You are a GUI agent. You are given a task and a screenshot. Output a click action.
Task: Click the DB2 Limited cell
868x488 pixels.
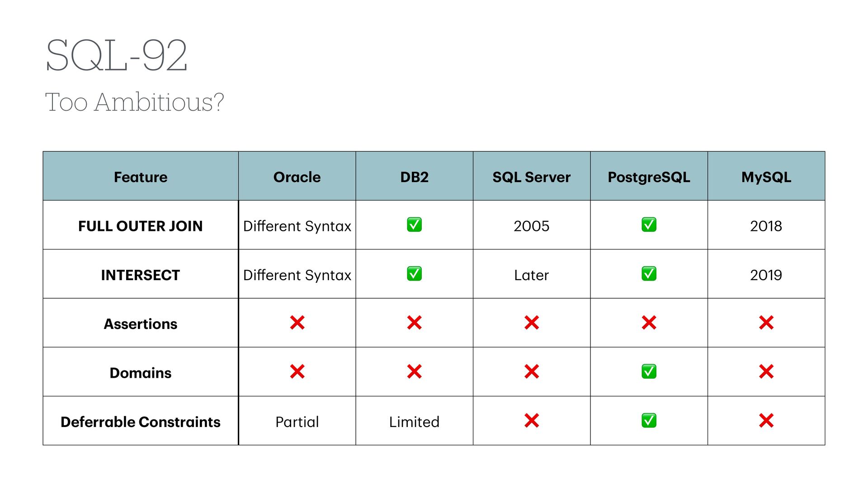(x=414, y=422)
